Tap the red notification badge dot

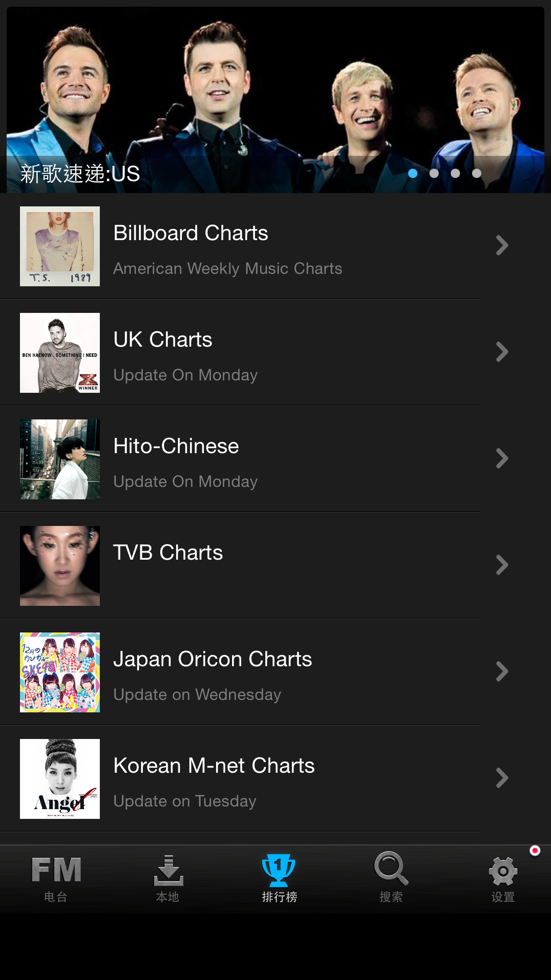click(x=535, y=850)
